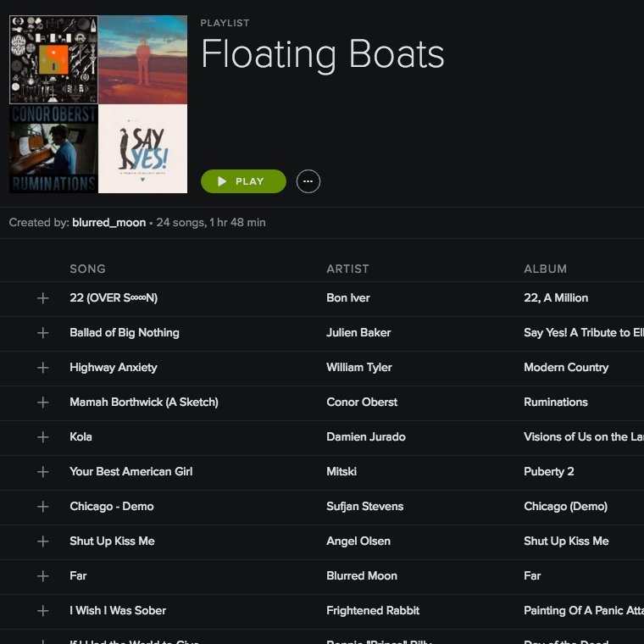
Task: Open artist Bon Iver
Action: [348, 297]
